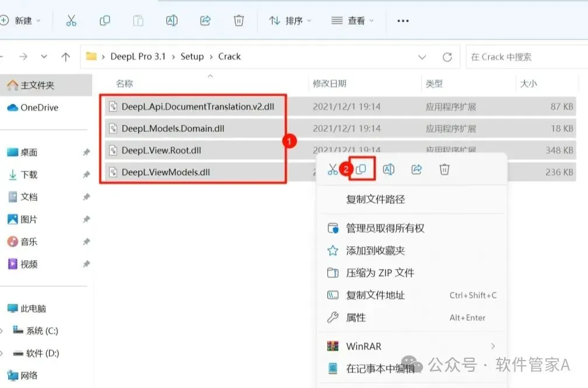Unpin 视频 via its pin icon

click(x=86, y=264)
